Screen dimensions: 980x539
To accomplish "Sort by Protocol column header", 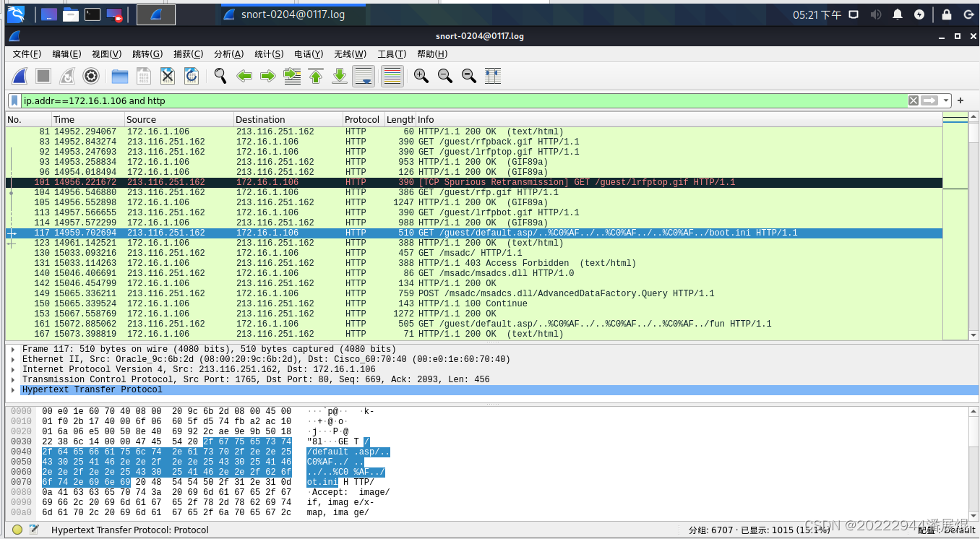I will coord(364,119).
